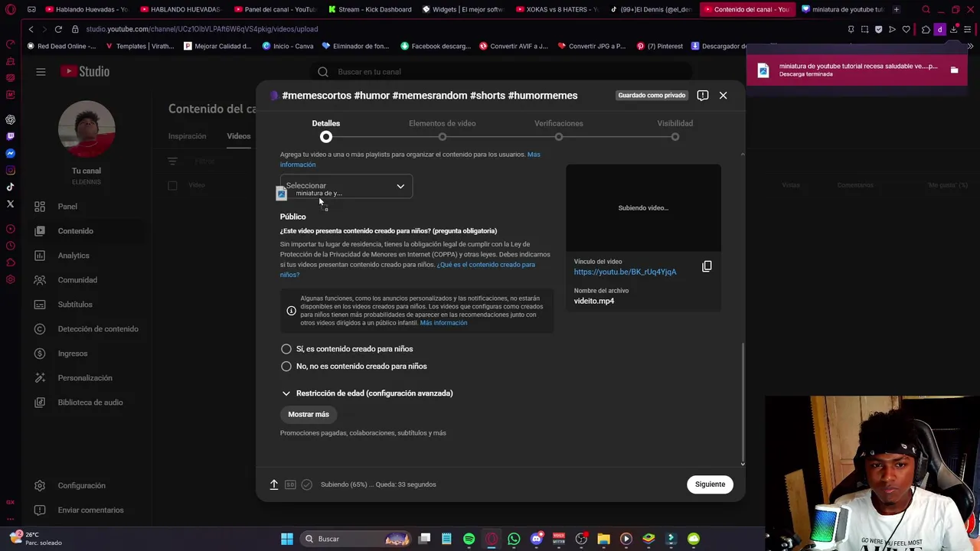Switch to the Inspiración tab
Screen dimensions: 980x551
(x=187, y=136)
